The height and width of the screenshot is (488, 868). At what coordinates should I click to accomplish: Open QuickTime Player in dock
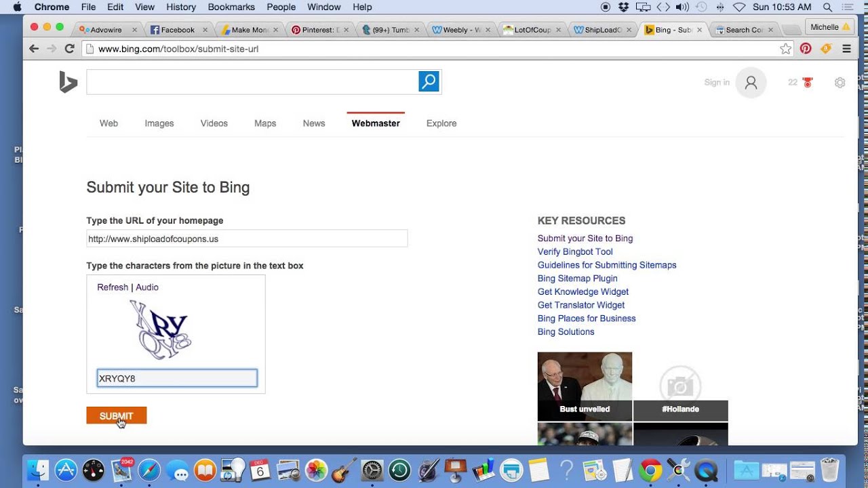[x=706, y=470]
